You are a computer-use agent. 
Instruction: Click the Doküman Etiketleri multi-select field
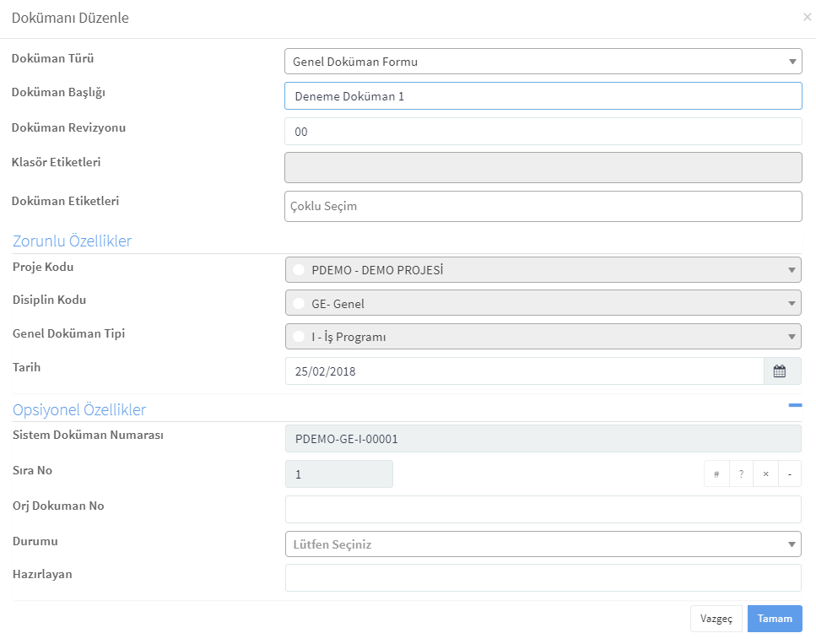(x=543, y=206)
